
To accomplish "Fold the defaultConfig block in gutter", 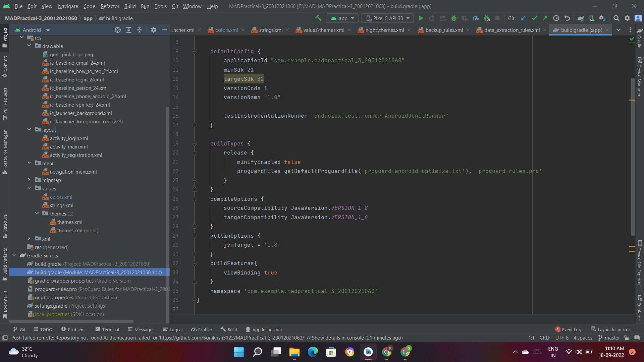I will click(x=194, y=52).
